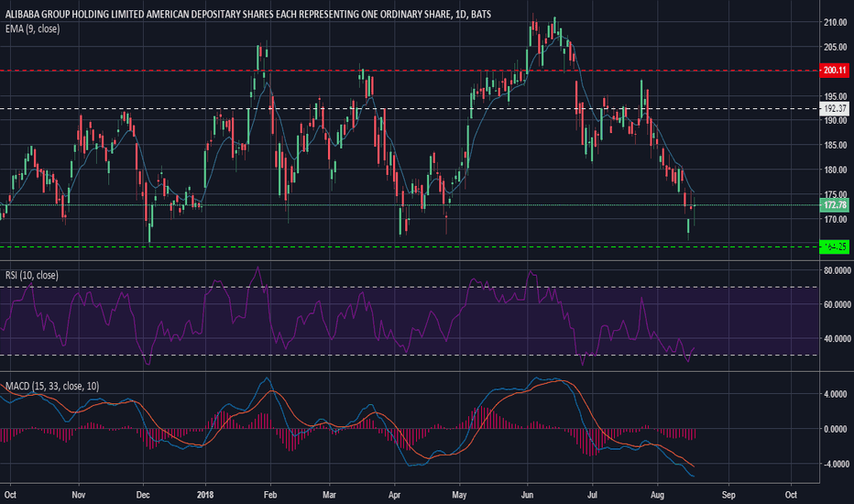The width and height of the screenshot is (854, 504).
Task: Click the -4.0000 MACD axis value
Action: point(835,465)
